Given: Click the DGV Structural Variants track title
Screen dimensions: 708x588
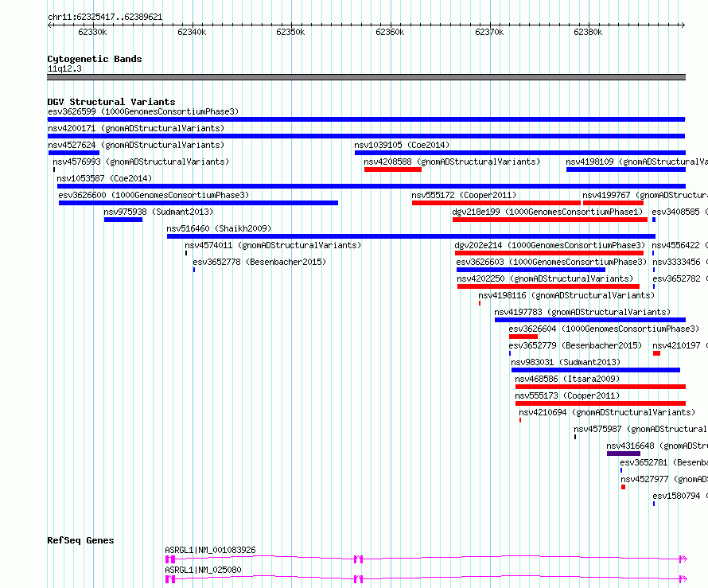Looking at the screenshot, I should pyautogui.click(x=111, y=102).
